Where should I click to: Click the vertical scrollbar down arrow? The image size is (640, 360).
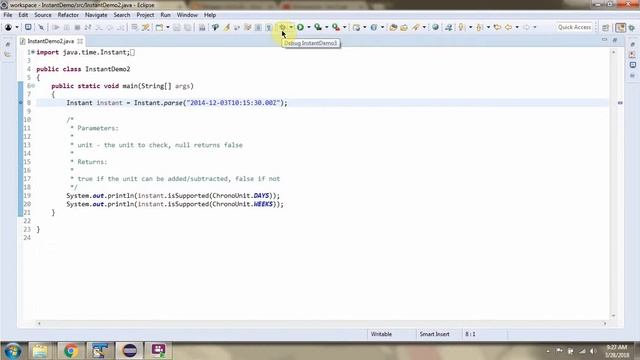(x=613, y=316)
